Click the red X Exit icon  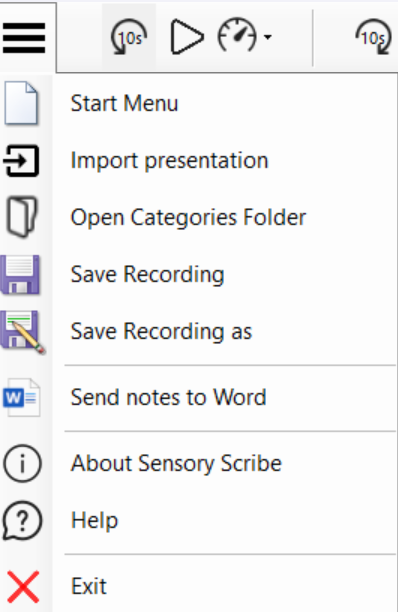coord(23,586)
